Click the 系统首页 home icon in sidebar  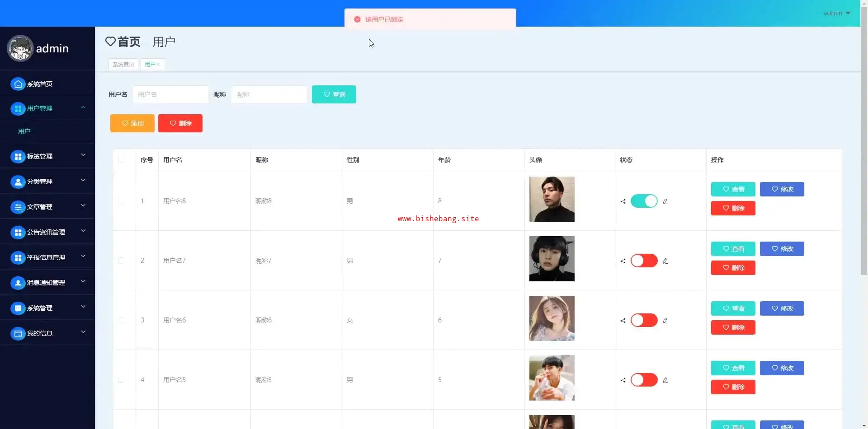18,84
